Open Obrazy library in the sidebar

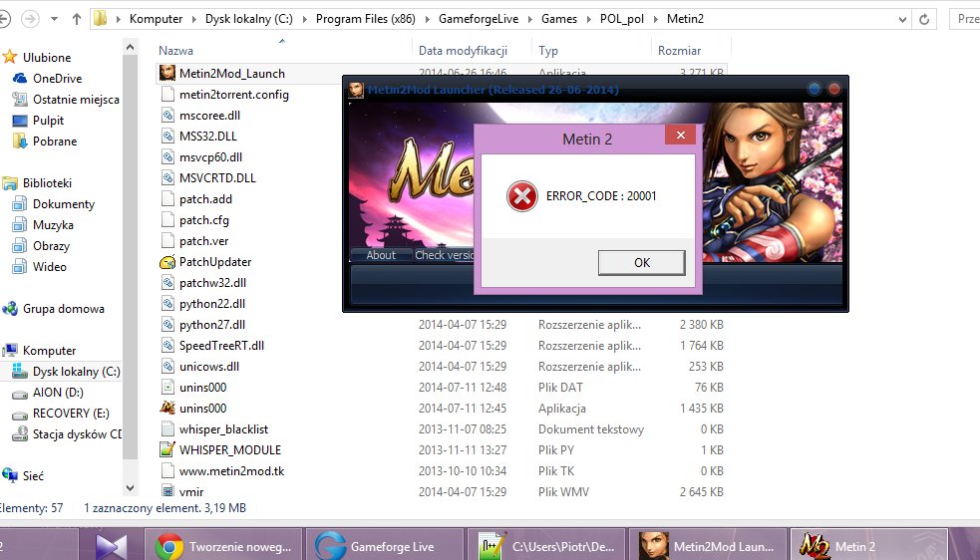[51, 246]
